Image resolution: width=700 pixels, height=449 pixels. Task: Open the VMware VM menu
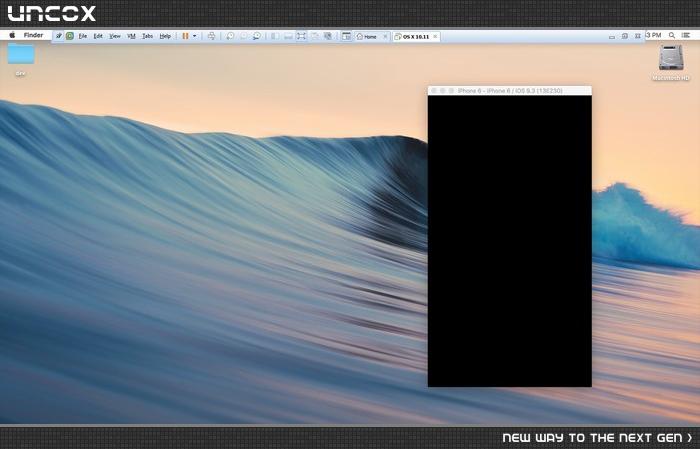pyautogui.click(x=131, y=36)
